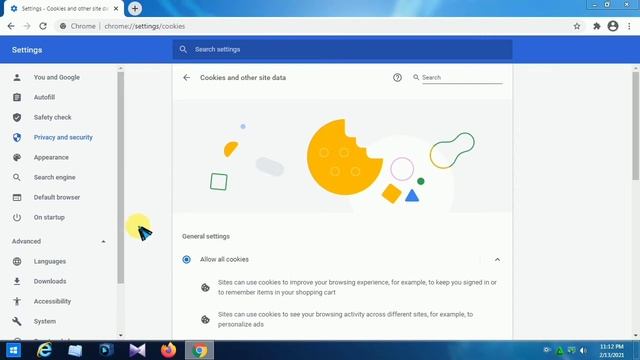Open Chrome three-dot menu
This screenshot has height=360, width=640.
coord(629,26)
